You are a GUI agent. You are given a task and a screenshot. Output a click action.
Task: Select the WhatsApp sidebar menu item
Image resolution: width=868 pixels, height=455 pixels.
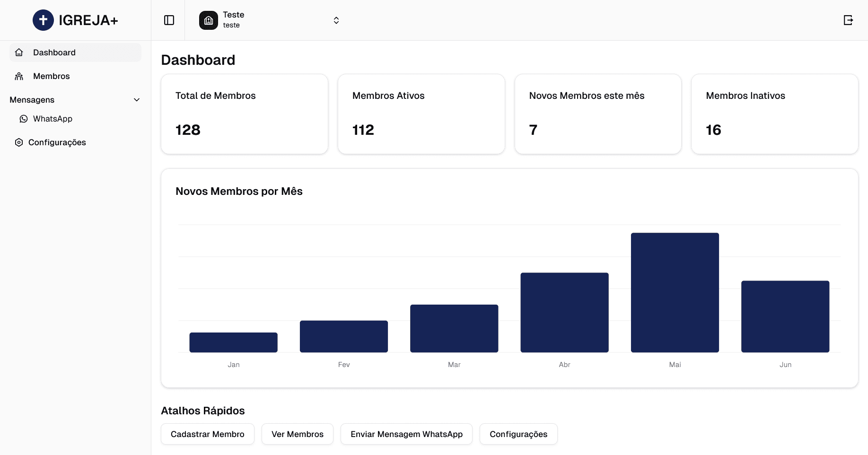click(53, 119)
